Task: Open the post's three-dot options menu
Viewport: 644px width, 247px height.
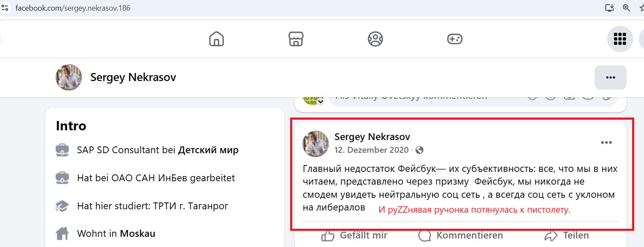Action: pos(606,143)
